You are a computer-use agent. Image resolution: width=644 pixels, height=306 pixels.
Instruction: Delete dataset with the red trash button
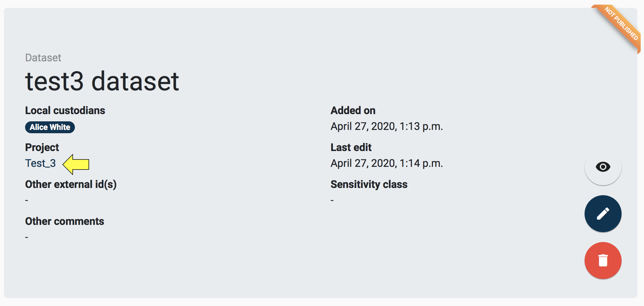tap(603, 260)
